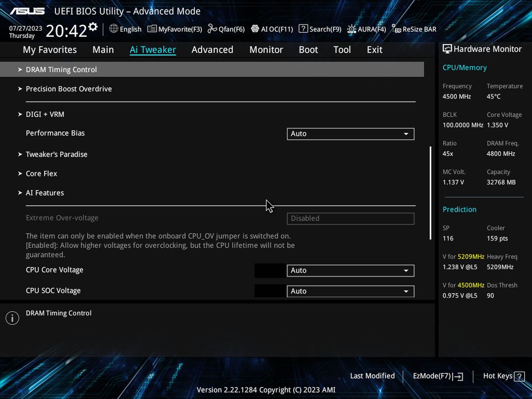Open the CPU Core Voltage dropdown

point(351,270)
